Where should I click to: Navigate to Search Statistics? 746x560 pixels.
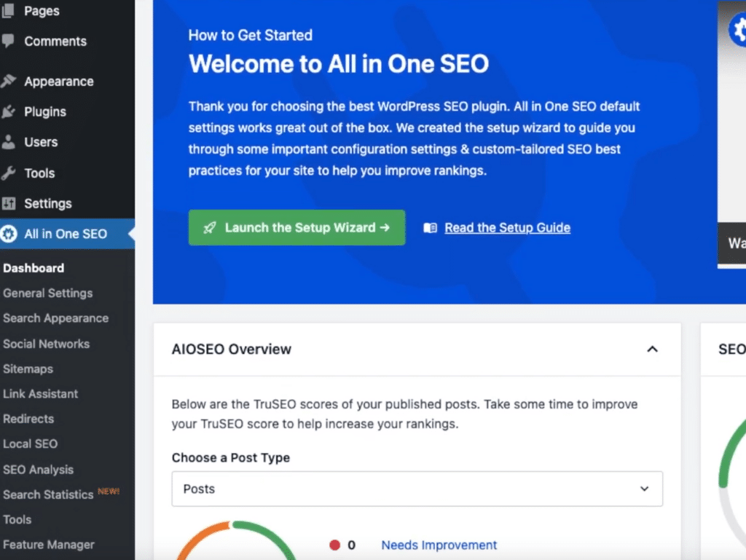[48, 494]
